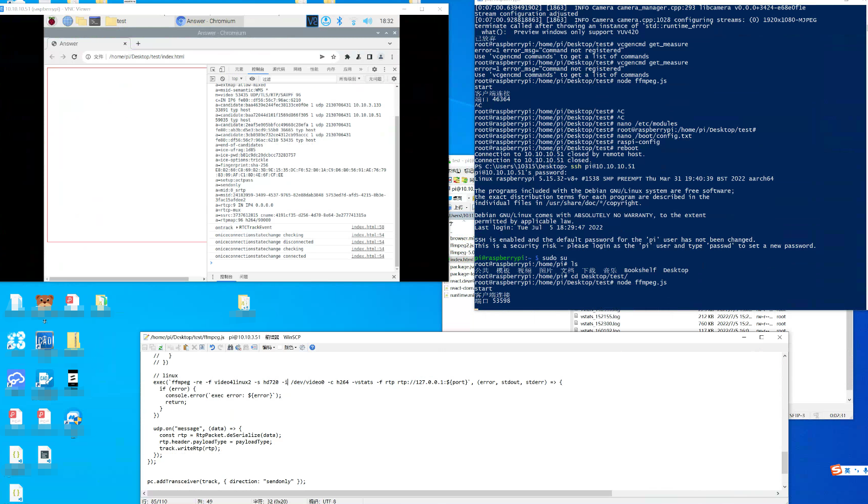Open the index.html:58 source link
This screenshot has height=504, width=868.
pos(368,227)
